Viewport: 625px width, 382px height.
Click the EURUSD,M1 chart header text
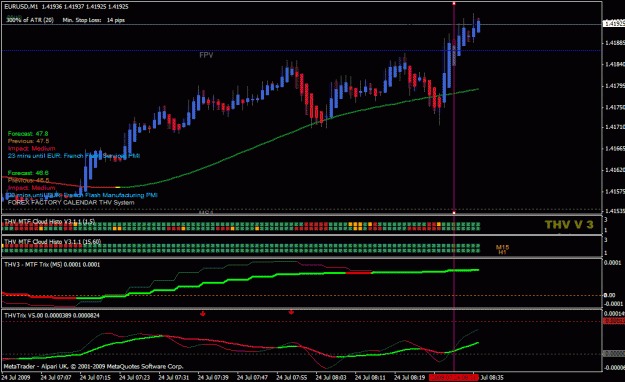[67, 7]
